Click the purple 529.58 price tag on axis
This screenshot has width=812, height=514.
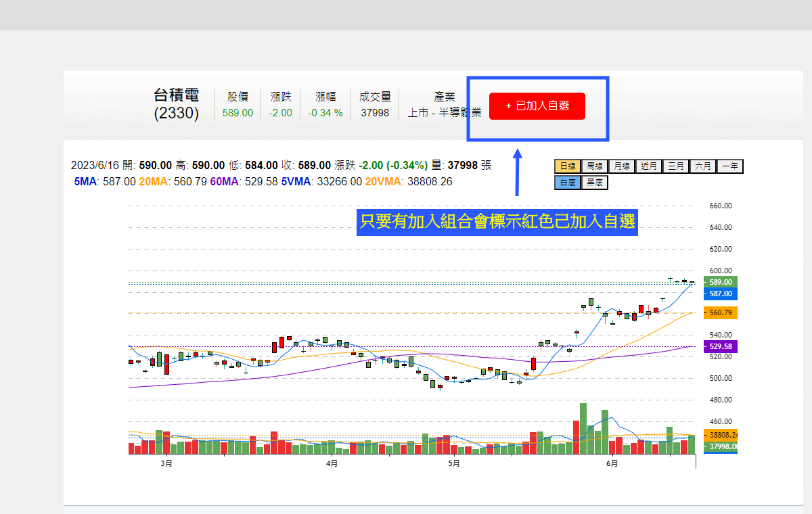point(721,346)
